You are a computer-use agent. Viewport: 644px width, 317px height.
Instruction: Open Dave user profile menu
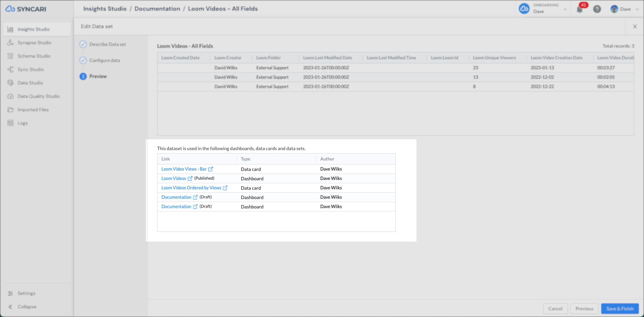[625, 9]
